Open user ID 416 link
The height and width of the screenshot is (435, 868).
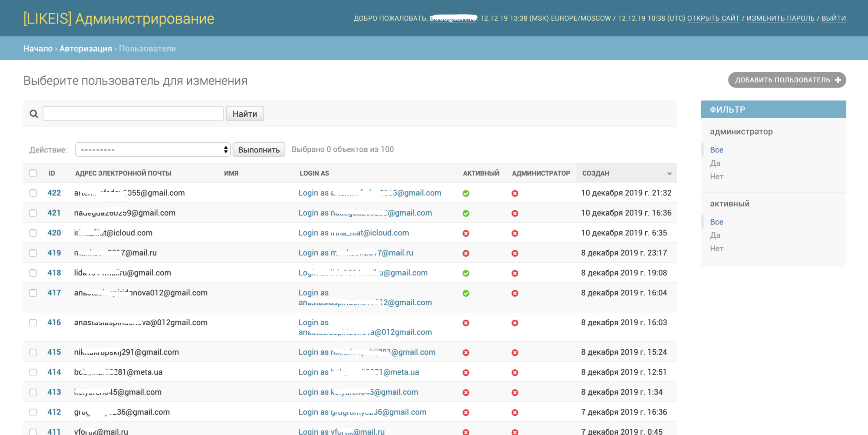point(54,322)
